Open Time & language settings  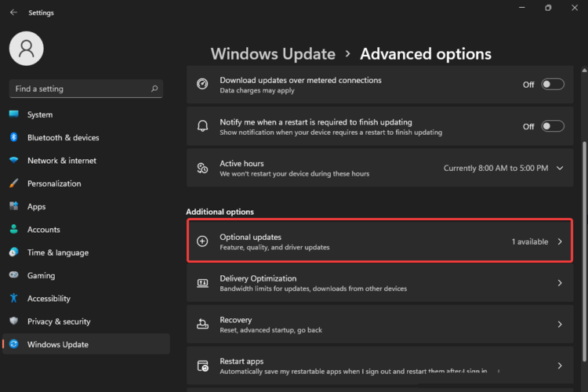pos(58,252)
